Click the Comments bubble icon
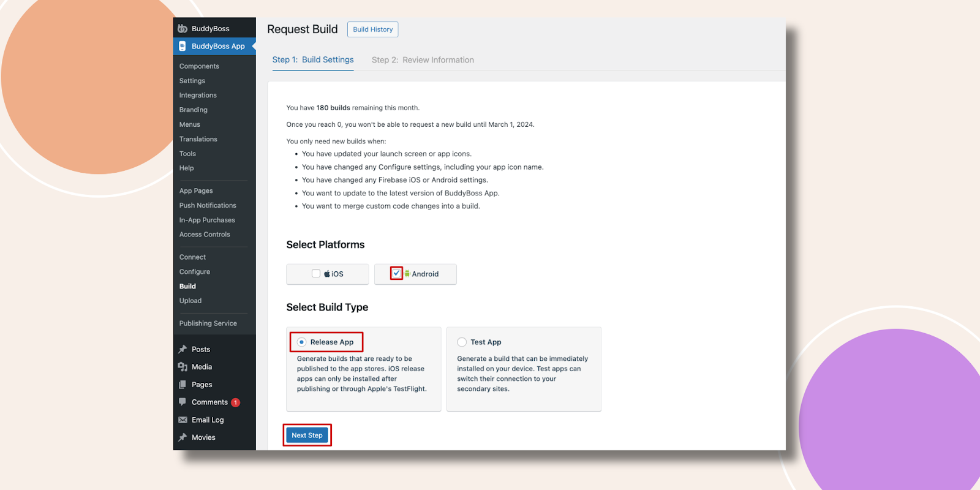 183,402
